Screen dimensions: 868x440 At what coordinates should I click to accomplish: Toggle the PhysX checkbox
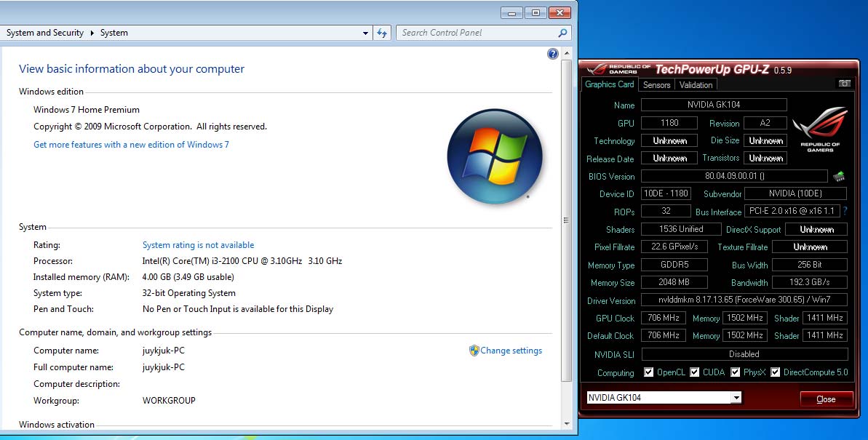[736, 372]
